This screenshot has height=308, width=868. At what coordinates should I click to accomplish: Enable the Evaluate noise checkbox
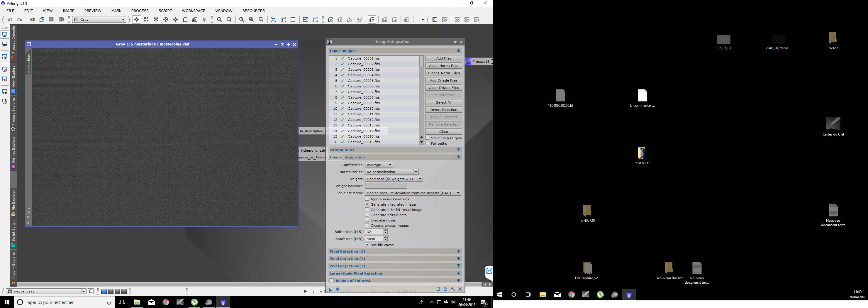[x=367, y=220]
